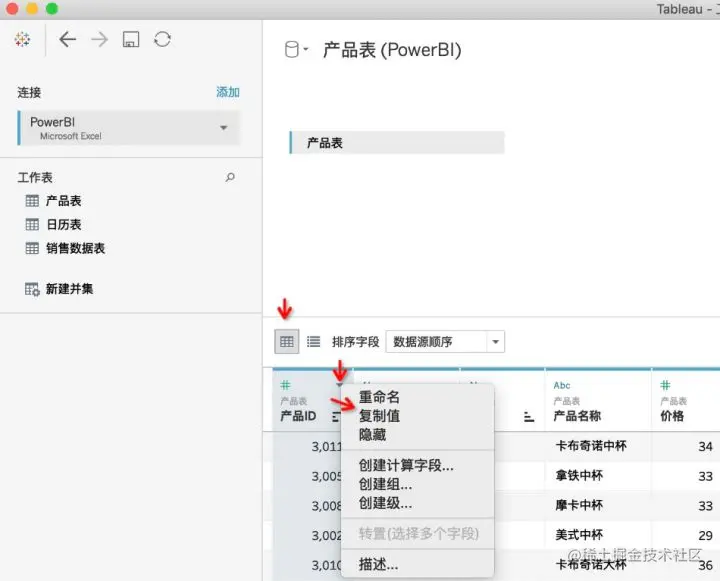Image resolution: width=720 pixels, height=581 pixels.
Task: Click cell 摩卡中杯
Action: pyautogui.click(x=579, y=505)
